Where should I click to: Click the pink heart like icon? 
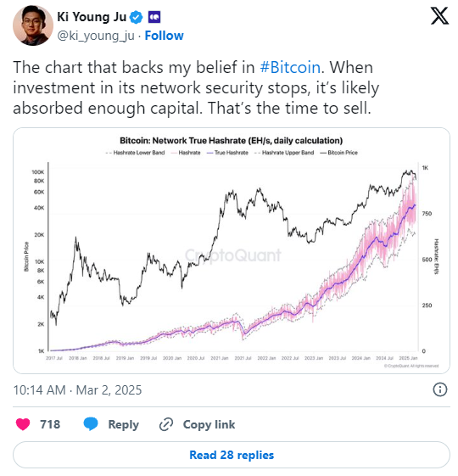pyautogui.click(x=23, y=424)
